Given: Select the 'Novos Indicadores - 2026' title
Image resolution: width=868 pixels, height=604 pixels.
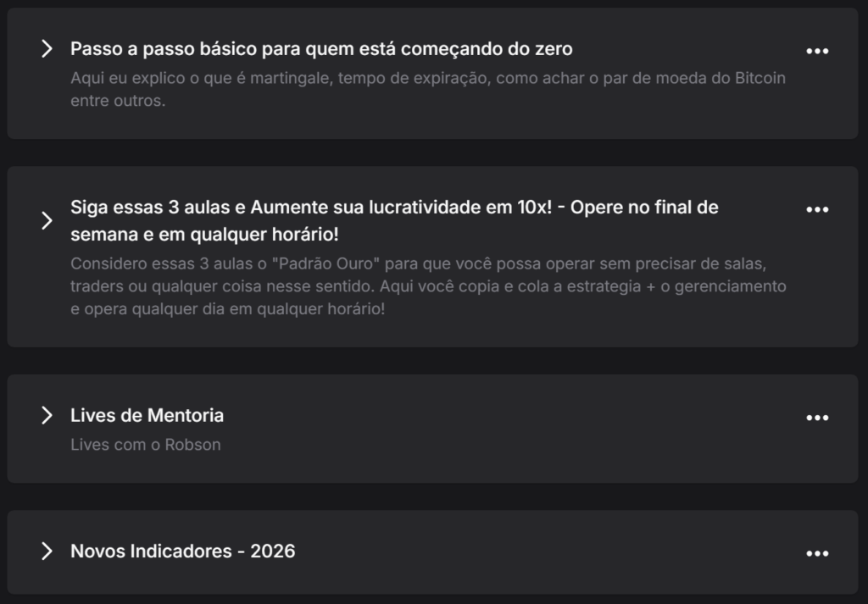Looking at the screenshot, I should point(182,551).
